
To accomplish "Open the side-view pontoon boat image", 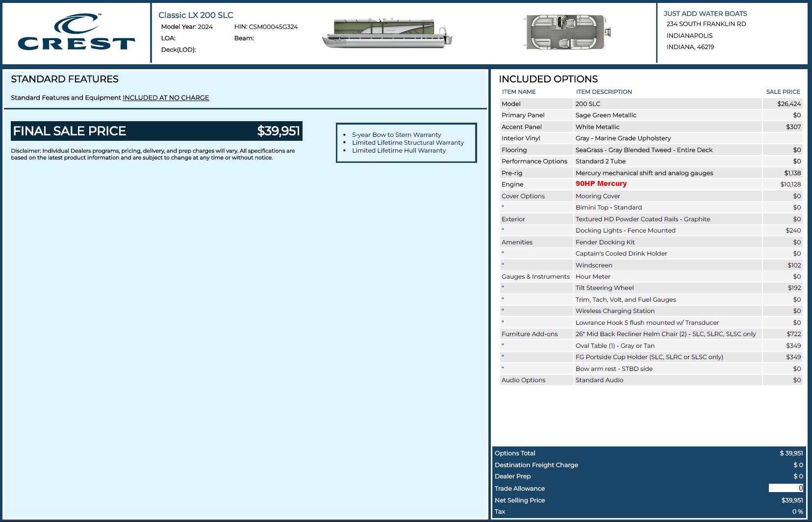I will [387, 33].
